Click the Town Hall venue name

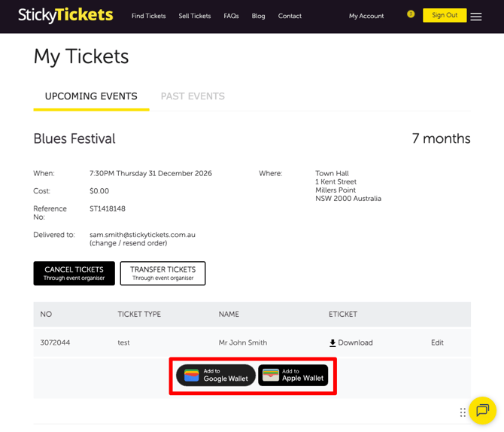(x=332, y=173)
